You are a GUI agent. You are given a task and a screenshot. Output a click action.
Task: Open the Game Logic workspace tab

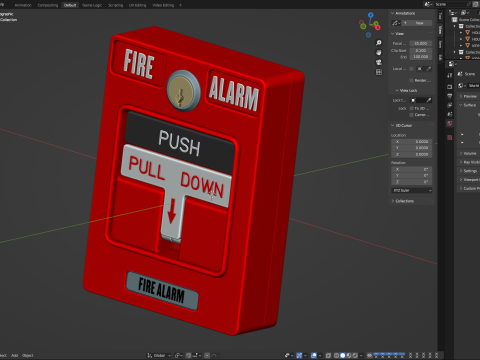point(92,5)
